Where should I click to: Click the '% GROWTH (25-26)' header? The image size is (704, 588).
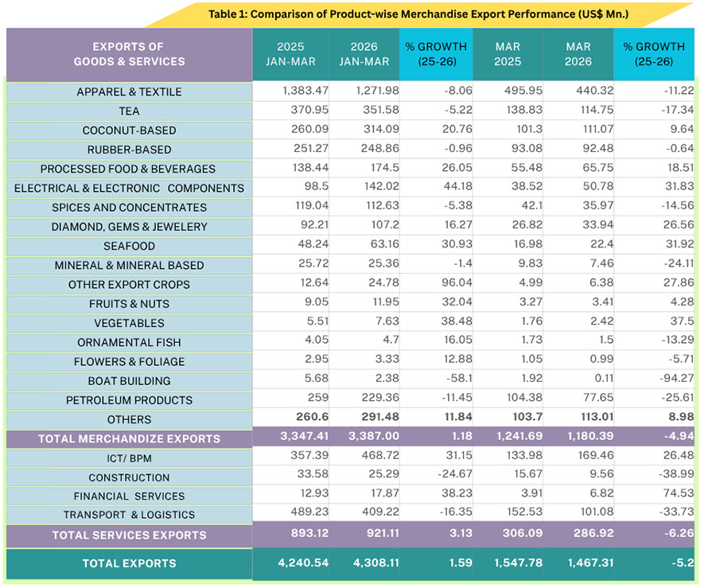click(x=435, y=54)
